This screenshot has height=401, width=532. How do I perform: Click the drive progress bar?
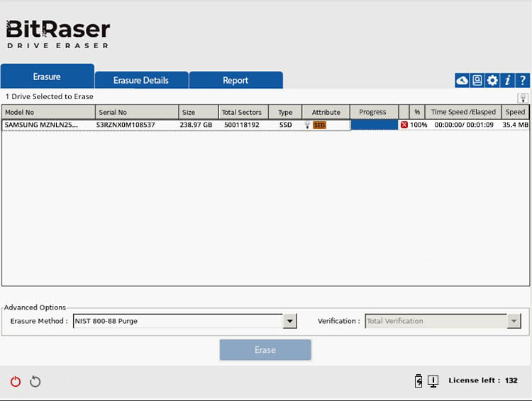[375, 125]
